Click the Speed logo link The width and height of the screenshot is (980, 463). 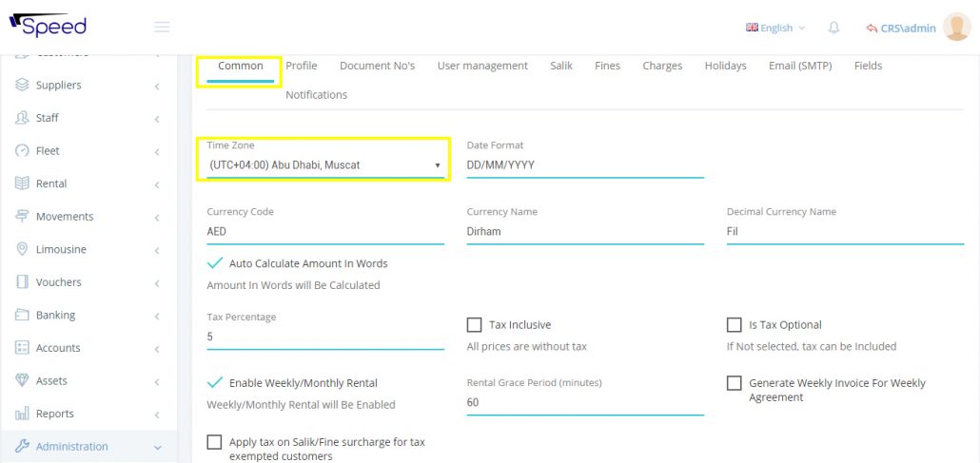click(x=48, y=26)
